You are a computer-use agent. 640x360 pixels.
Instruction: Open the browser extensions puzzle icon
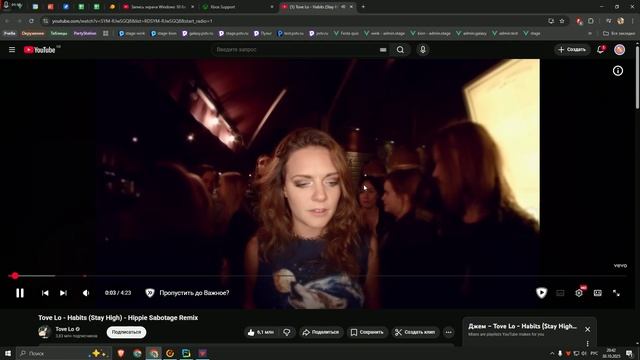point(591,21)
